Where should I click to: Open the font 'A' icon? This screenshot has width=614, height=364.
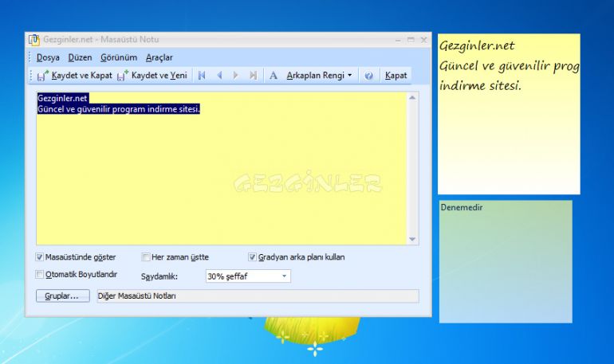coord(274,76)
